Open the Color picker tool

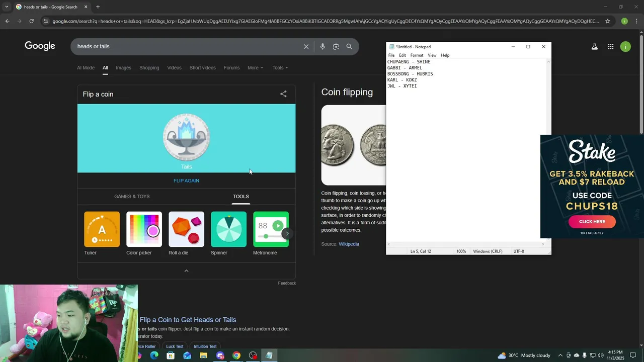pyautogui.click(x=144, y=234)
